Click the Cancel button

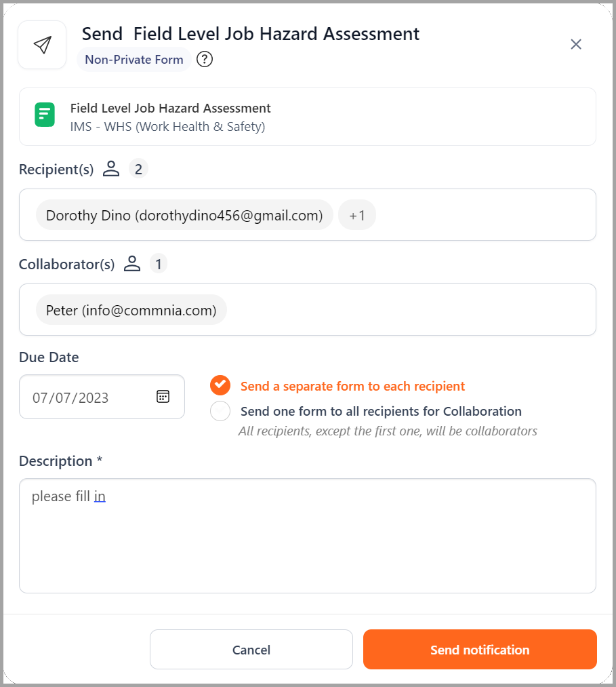(251, 649)
